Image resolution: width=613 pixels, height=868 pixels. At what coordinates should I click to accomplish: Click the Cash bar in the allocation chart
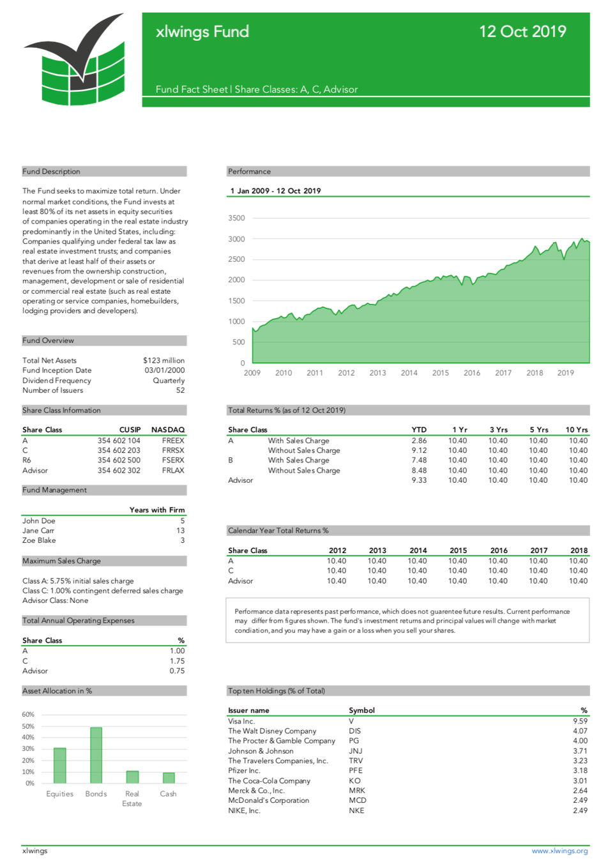click(169, 778)
